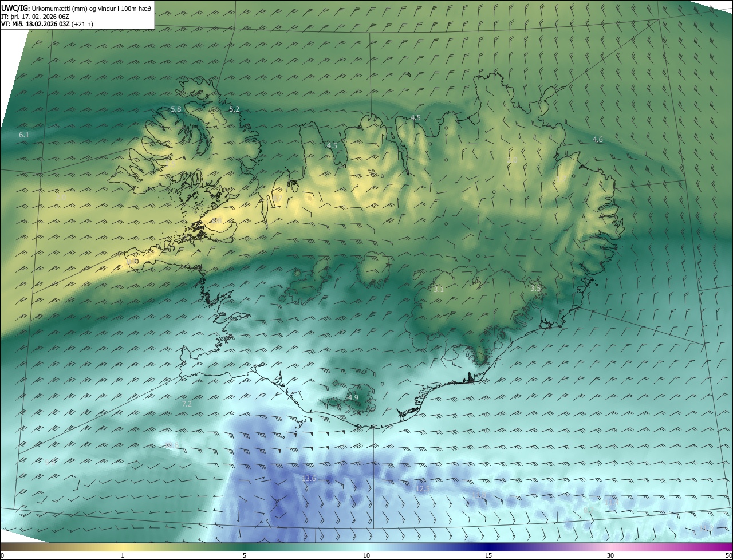Click the 6.1 precipitation value label
This screenshot has height=560, width=733.
[23, 135]
